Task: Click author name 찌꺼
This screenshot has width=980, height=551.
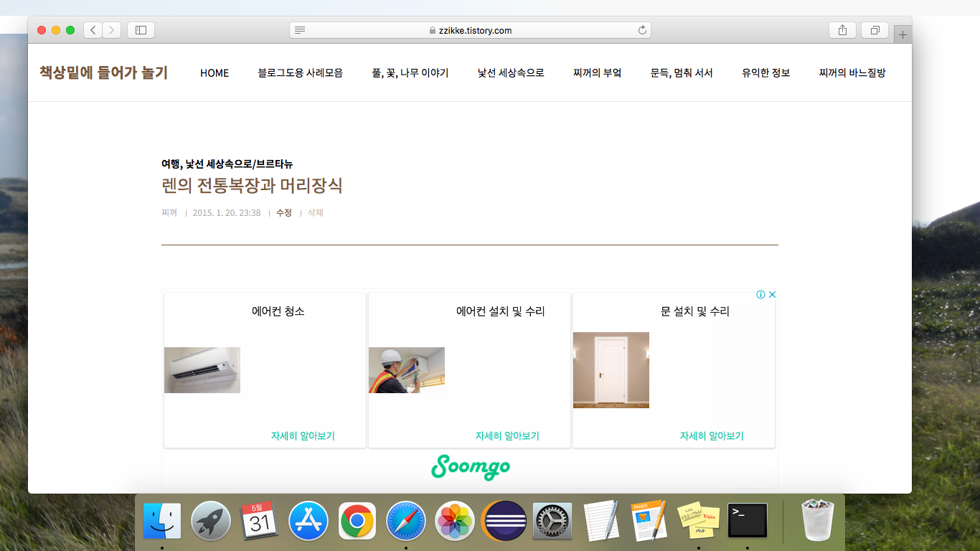Action: (169, 212)
